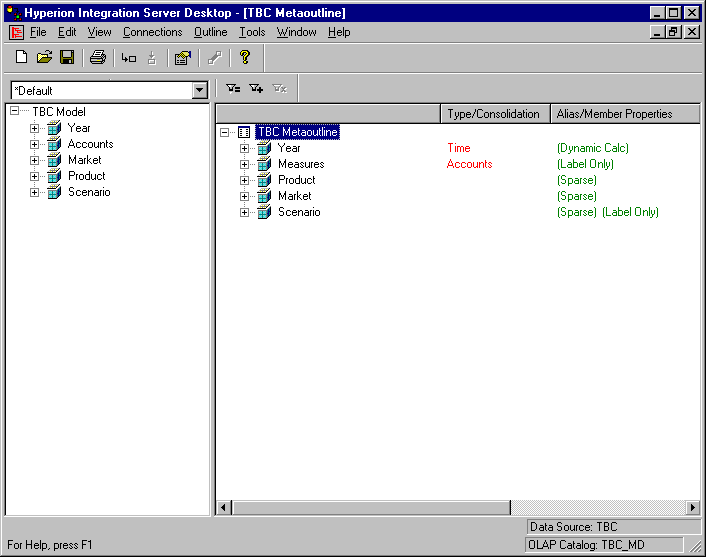
Task: Click the grayed connection toolbar icon
Action: (x=215, y=58)
